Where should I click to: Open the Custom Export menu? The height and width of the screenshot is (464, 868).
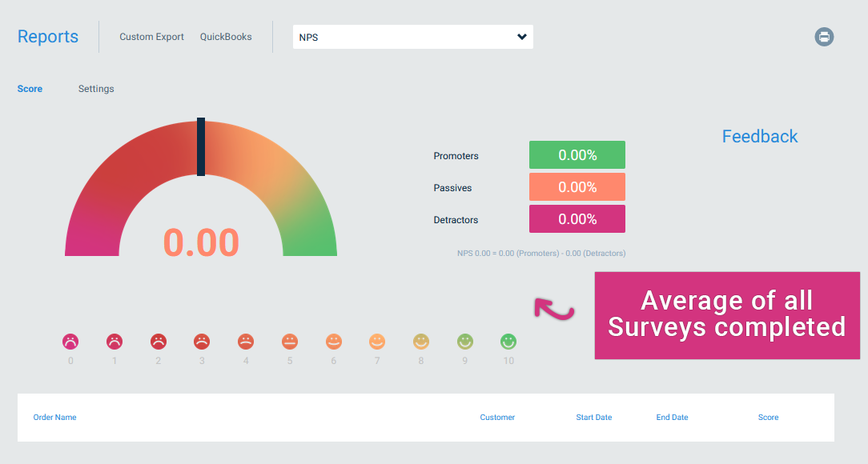coord(151,37)
